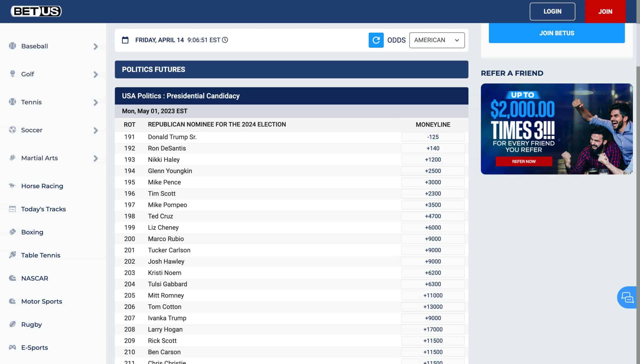
Task: Click the Soccer ball icon
Action: pos(12,130)
